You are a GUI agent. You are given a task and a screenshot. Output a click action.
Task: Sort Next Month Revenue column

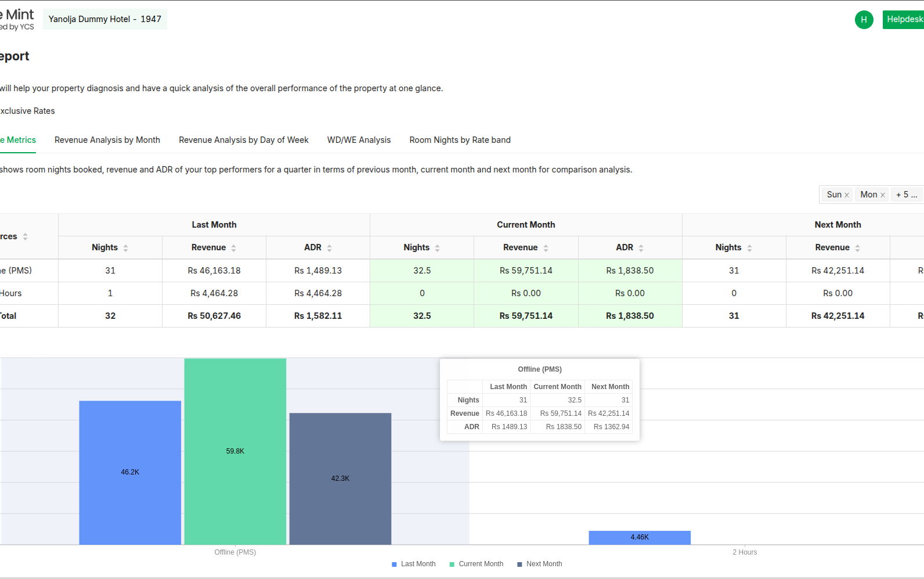pyautogui.click(x=857, y=248)
